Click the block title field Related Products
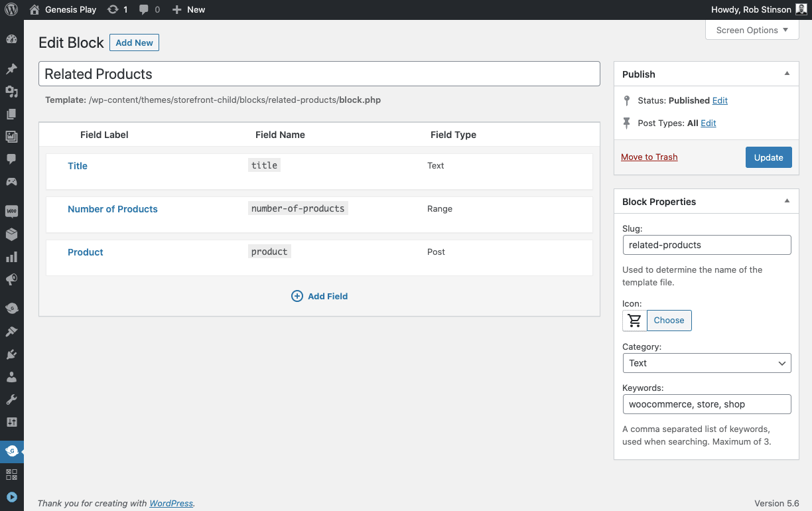Screen dimensions: 812x511 pos(319,74)
